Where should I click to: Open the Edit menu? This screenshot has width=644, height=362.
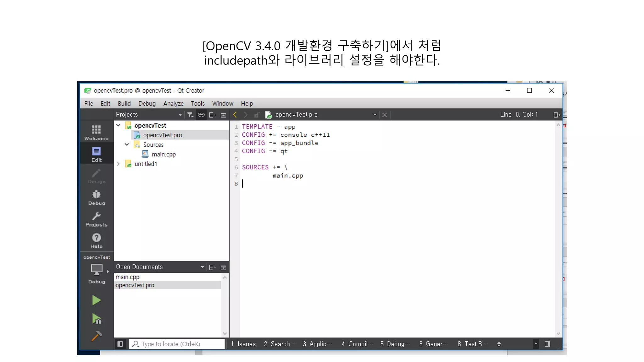point(105,103)
